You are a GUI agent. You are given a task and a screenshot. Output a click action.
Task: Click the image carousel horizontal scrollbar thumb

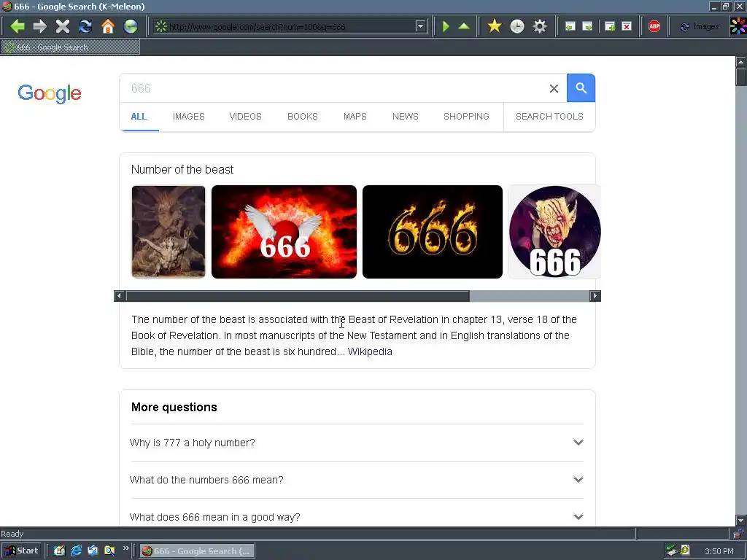coord(298,296)
